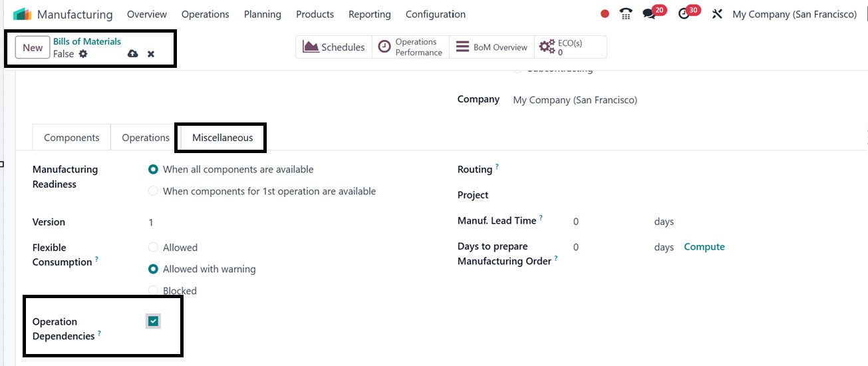Screen dimensions: 868x366
Task: Open the Configuration menu
Action: 435,14
